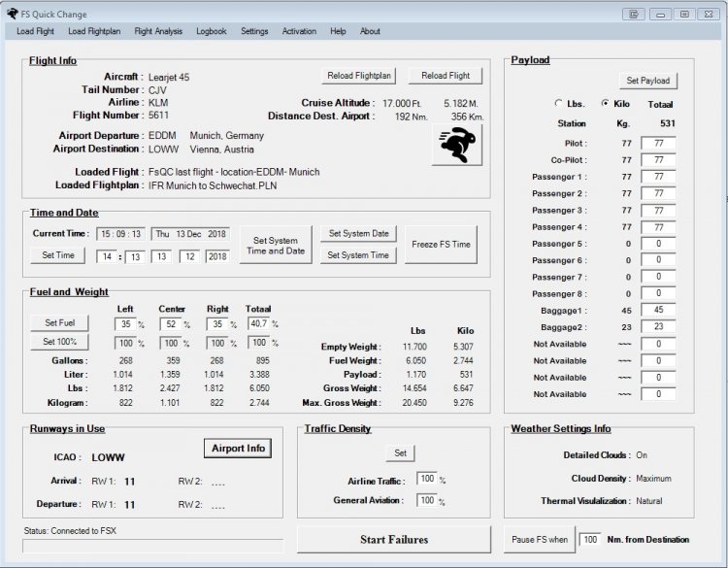This screenshot has width=728, height=568.
Task: Open the Logbook menu
Action: [212, 31]
